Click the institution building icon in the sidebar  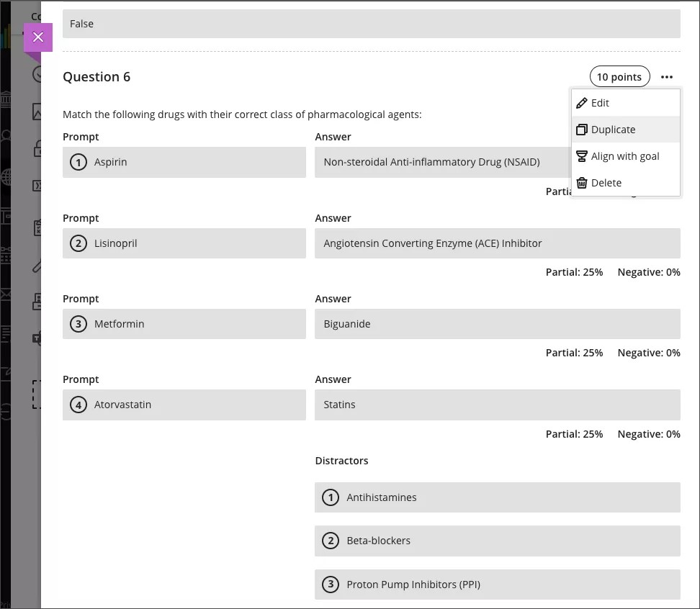tap(6, 99)
